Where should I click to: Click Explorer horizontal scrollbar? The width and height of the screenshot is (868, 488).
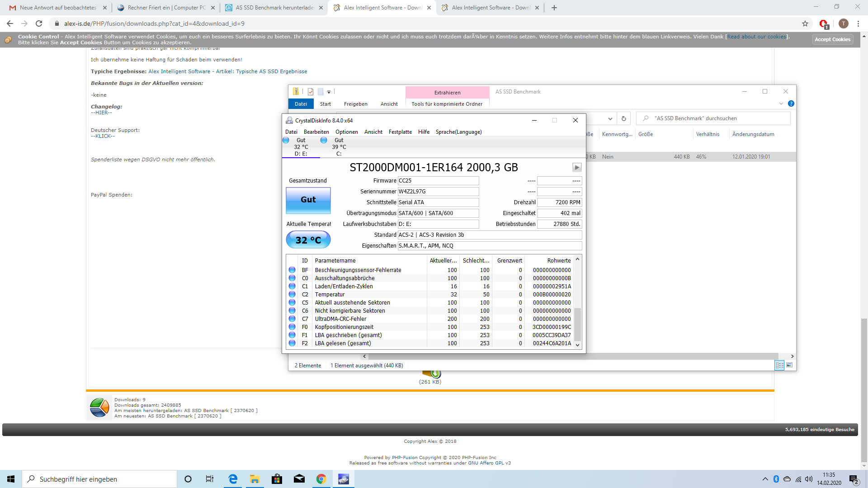pos(573,356)
